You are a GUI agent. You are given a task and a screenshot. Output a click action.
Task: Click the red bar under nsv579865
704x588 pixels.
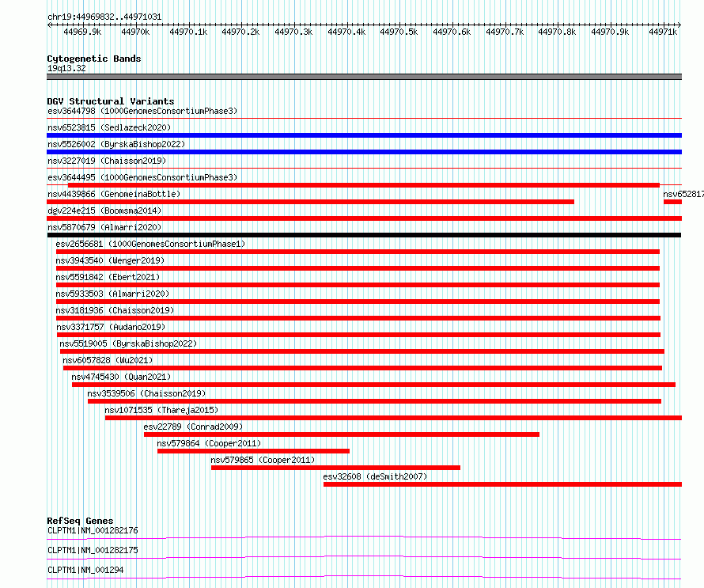tap(336, 468)
